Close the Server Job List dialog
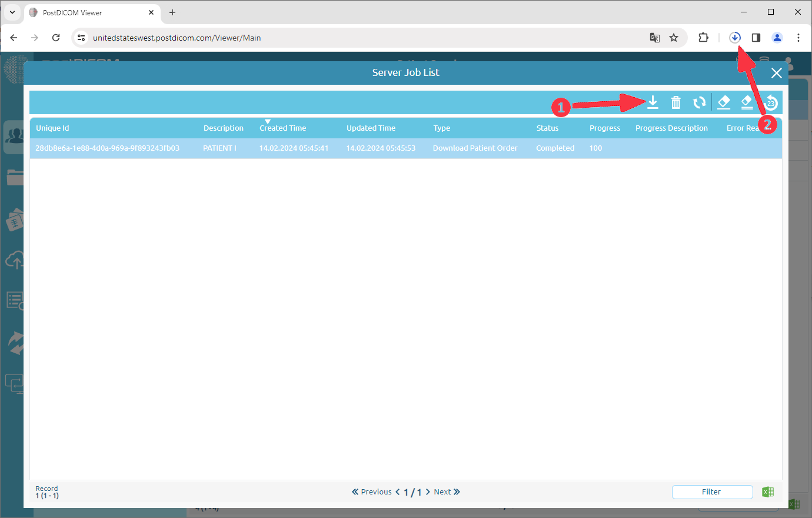The image size is (812, 518). pos(776,73)
